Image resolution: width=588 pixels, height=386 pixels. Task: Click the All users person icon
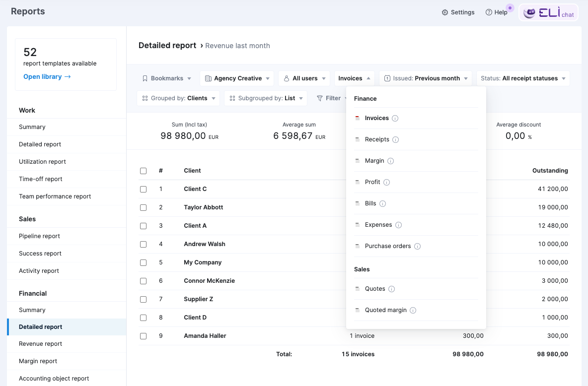tap(287, 78)
